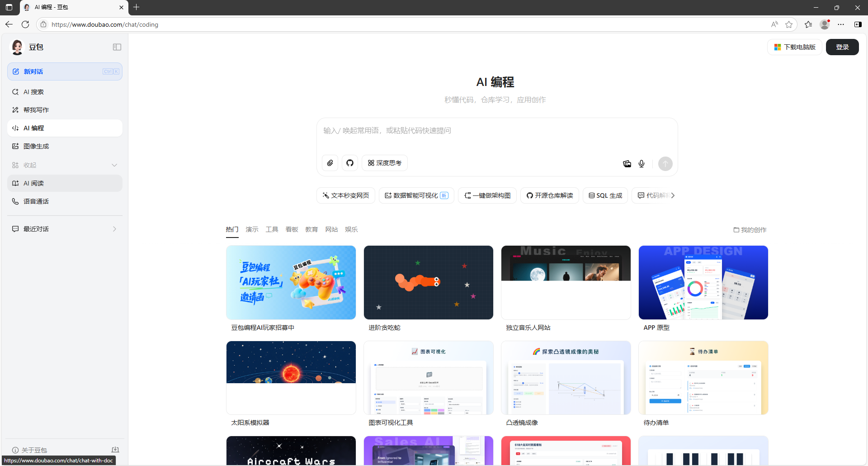This screenshot has width=868, height=466.
Task: Open Aircraft Wars game thumbnail
Action: [291, 451]
